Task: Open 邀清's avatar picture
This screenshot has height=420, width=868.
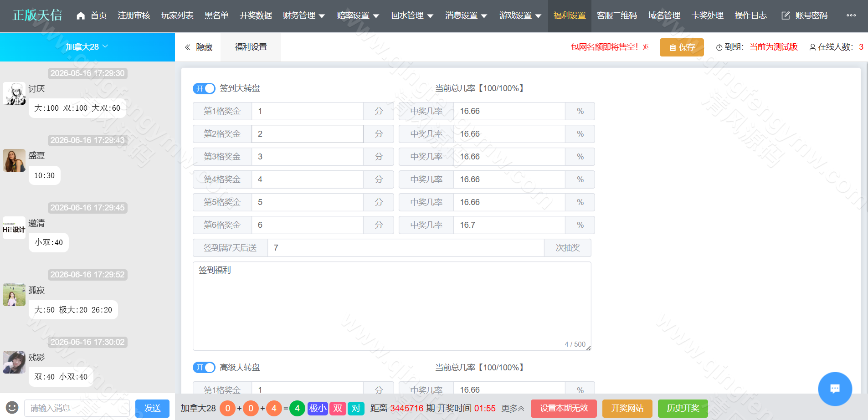Action: click(x=14, y=228)
